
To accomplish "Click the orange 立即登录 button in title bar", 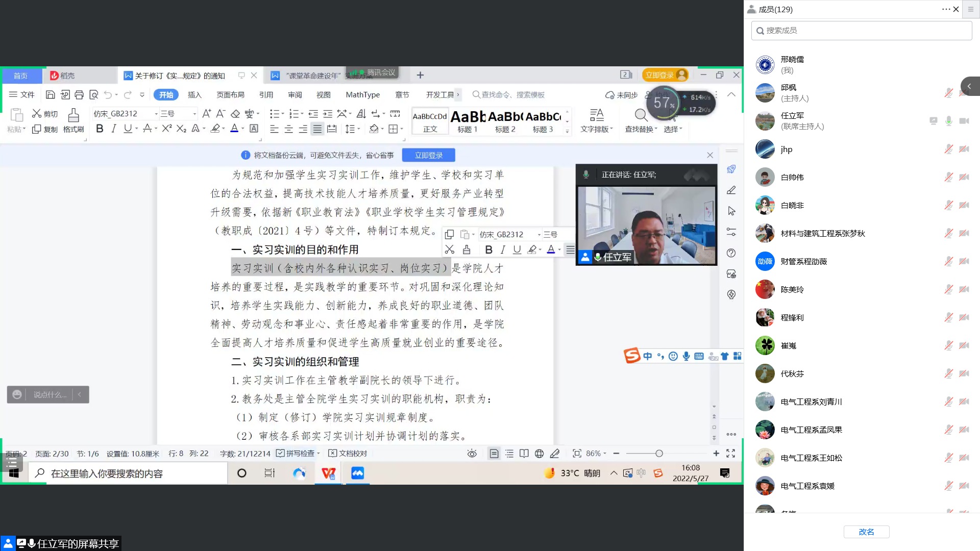I will point(665,75).
